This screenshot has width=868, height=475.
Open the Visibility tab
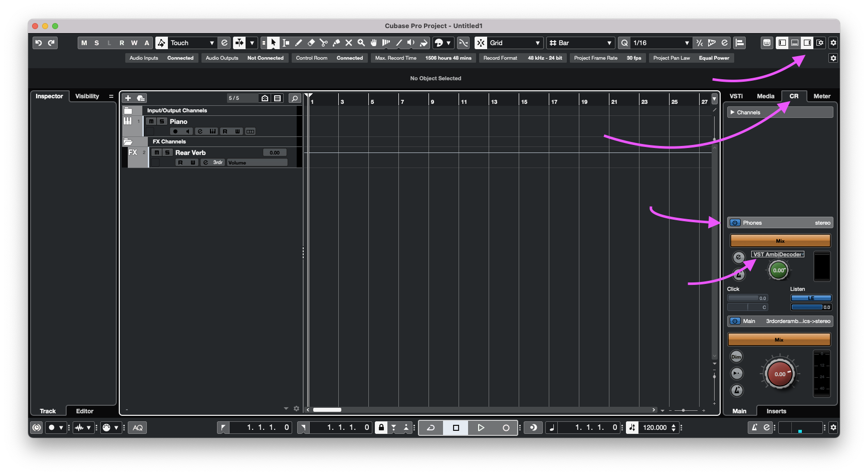pos(87,96)
